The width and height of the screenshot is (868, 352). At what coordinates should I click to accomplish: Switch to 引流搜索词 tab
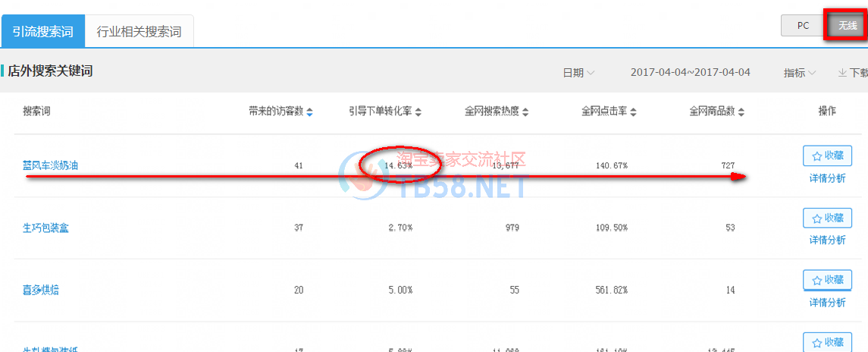point(43,32)
